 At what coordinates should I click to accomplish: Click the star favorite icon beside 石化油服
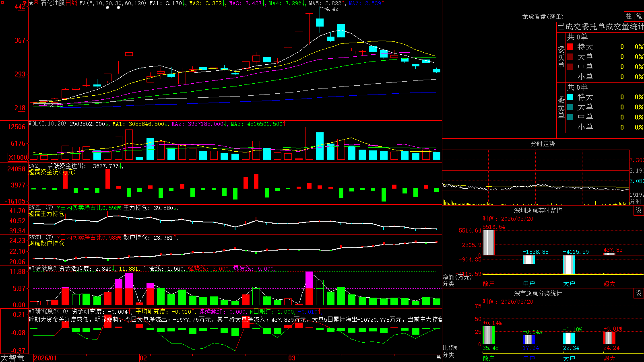pos(31,3)
